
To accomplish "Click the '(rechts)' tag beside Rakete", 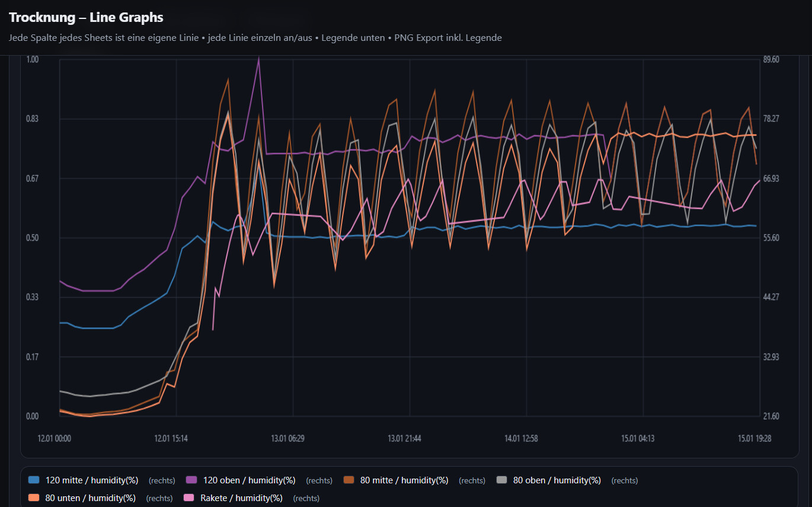I will pyautogui.click(x=306, y=499).
